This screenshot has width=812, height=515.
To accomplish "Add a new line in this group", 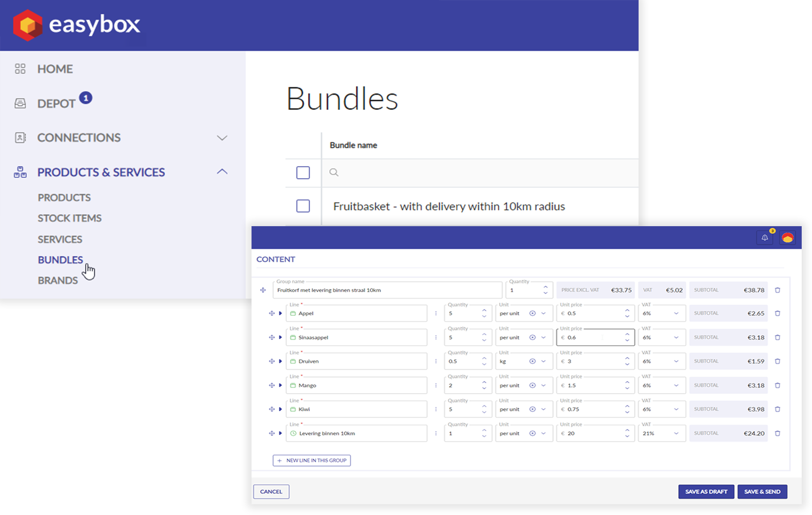I will [312, 460].
